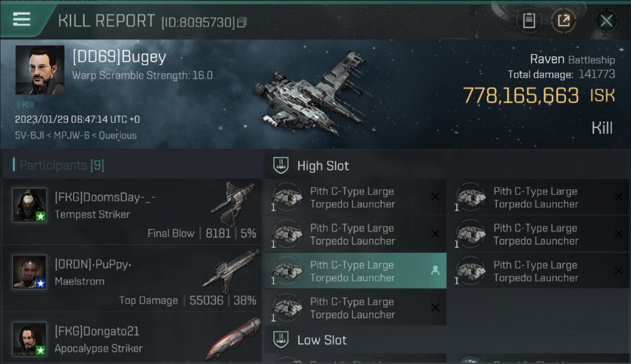Click the [DD69]Bugey pilot name
The height and width of the screenshot is (364, 631).
[x=119, y=57]
